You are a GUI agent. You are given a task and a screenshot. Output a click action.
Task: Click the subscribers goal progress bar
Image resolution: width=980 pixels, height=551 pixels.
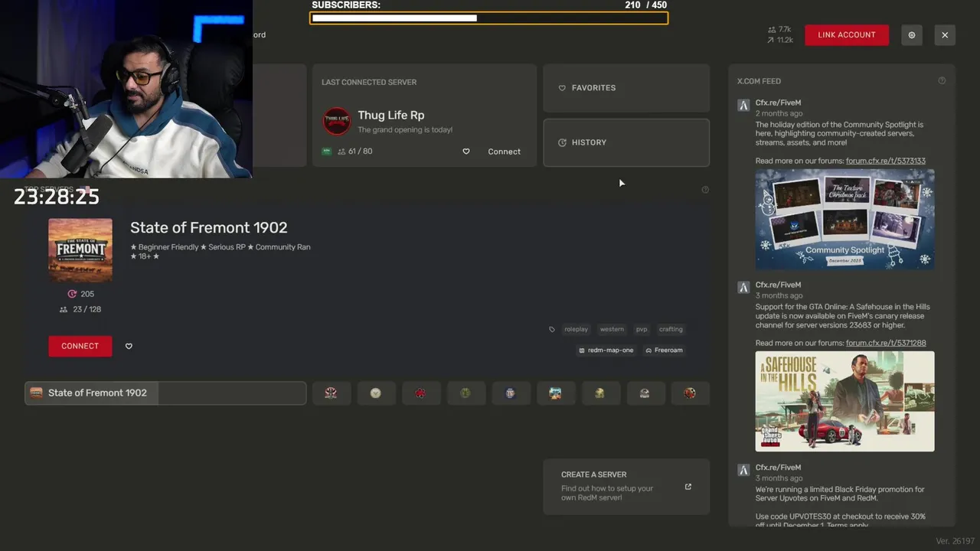[x=488, y=18]
